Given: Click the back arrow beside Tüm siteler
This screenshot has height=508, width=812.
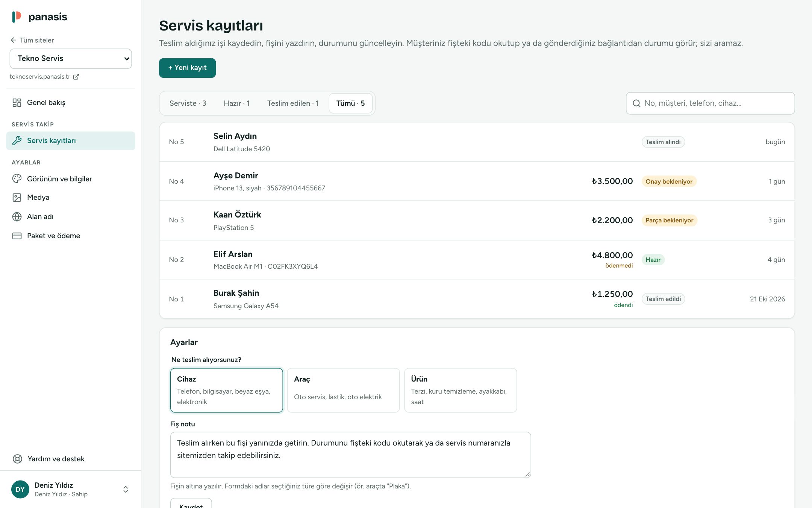Looking at the screenshot, I should 14,40.
